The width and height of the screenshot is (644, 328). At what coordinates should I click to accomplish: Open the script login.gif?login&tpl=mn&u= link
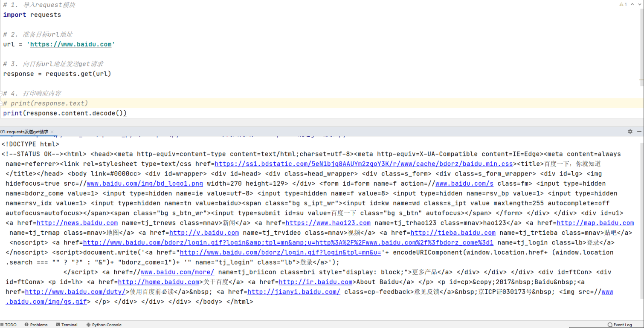pyautogui.click(x=280, y=252)
